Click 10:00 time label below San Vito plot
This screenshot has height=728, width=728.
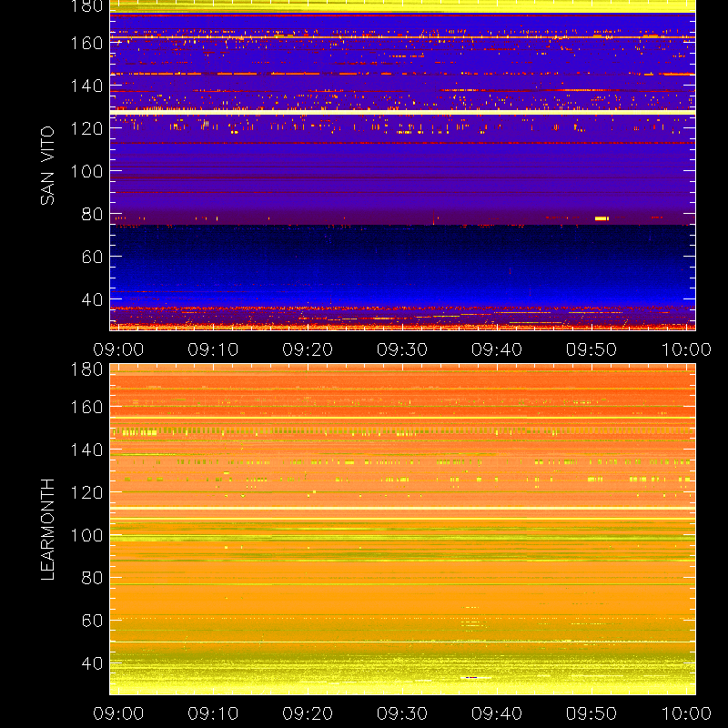686,349
